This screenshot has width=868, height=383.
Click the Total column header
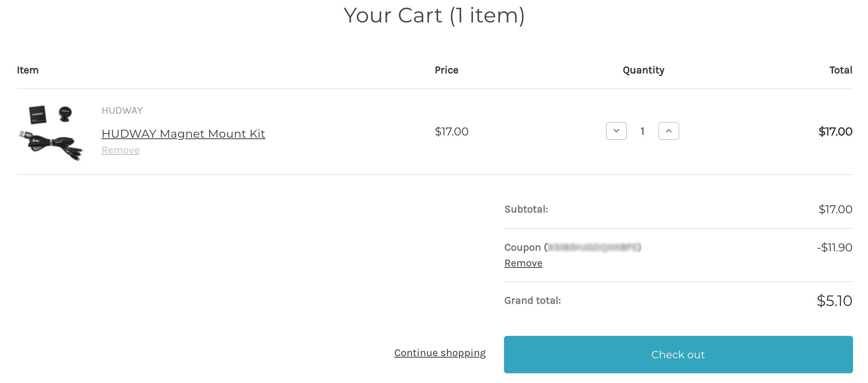click(840, 70)
